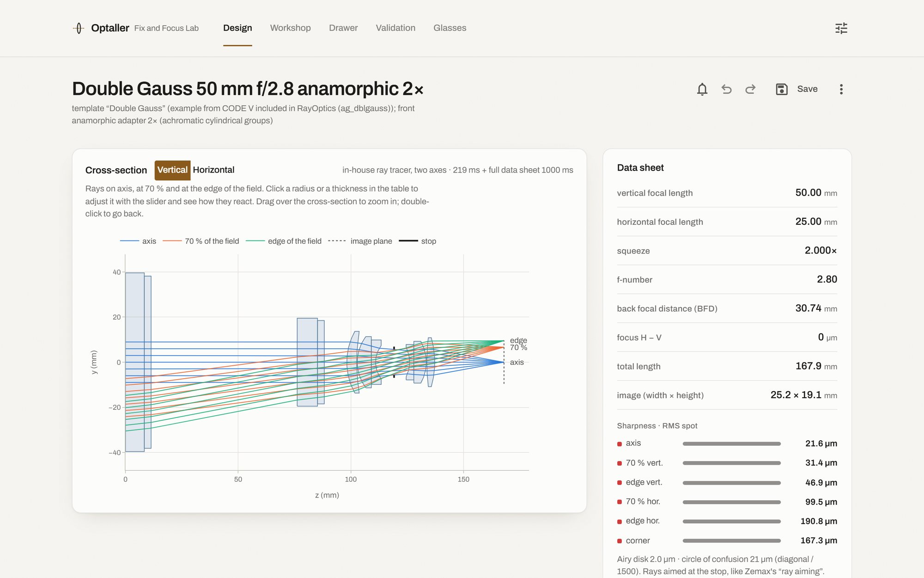Click the red dot beside 70 % vert.
The width and height of the screenshot is (924, 578).
pos(620,463)
